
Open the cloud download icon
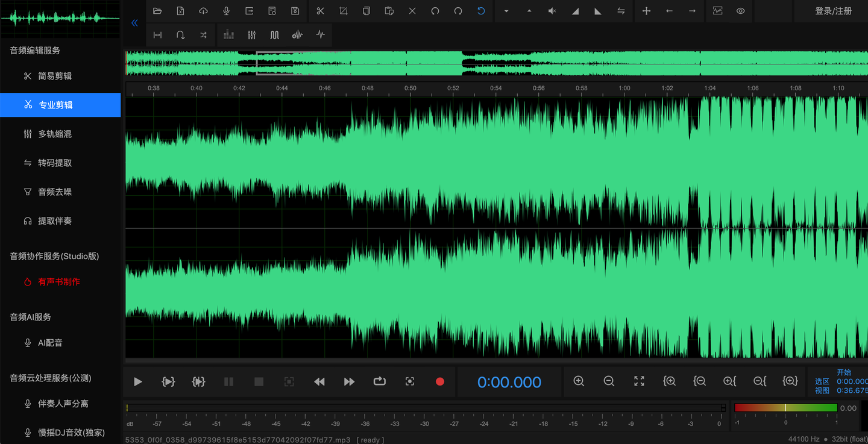(203, 11)
